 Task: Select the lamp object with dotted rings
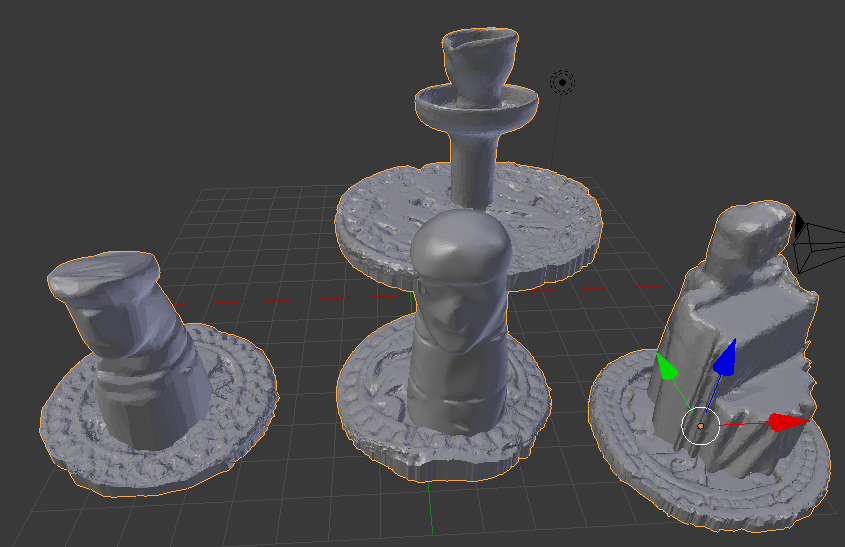pyautogui.click(x=562, y=83)
